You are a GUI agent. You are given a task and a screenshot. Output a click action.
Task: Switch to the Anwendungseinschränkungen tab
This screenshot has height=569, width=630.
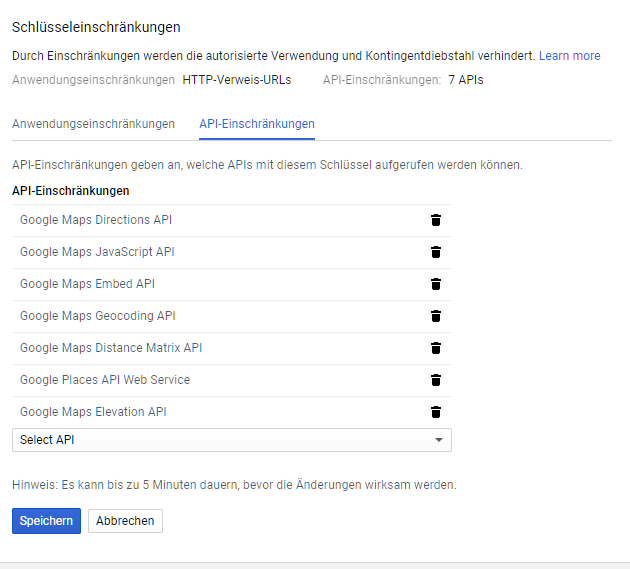pos(93,124)
